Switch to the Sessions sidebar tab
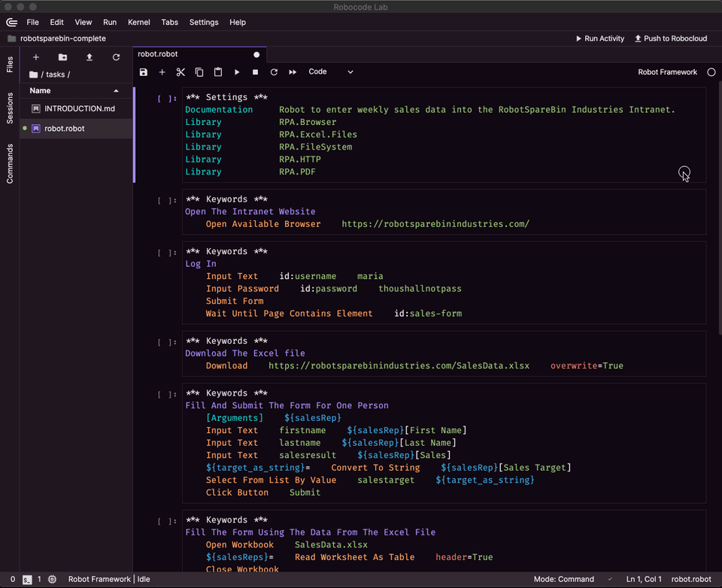Image resolution: width=722 pixels, height=588 pixels. 10,108
